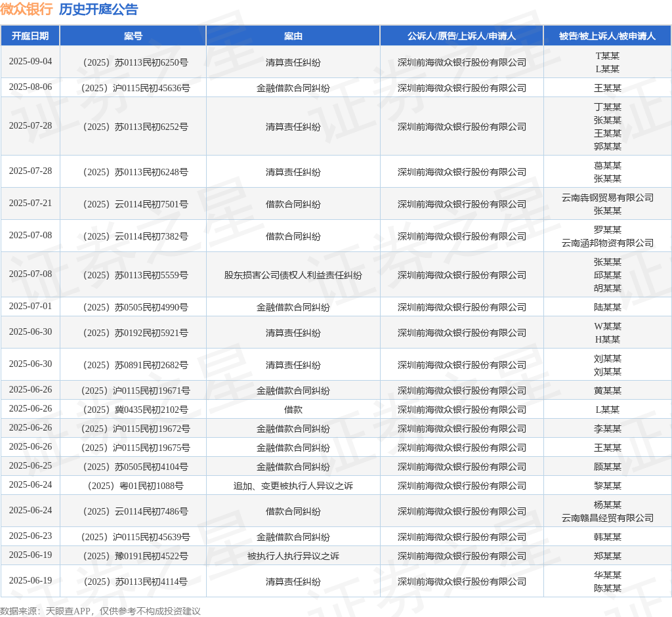
Task: Select defendant name 丁某某
Action: coord(607,107)
